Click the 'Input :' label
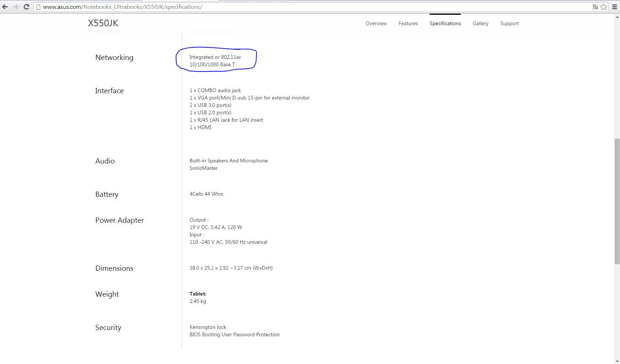This screenshot has width=620, height=364. [x=197, y=235]
